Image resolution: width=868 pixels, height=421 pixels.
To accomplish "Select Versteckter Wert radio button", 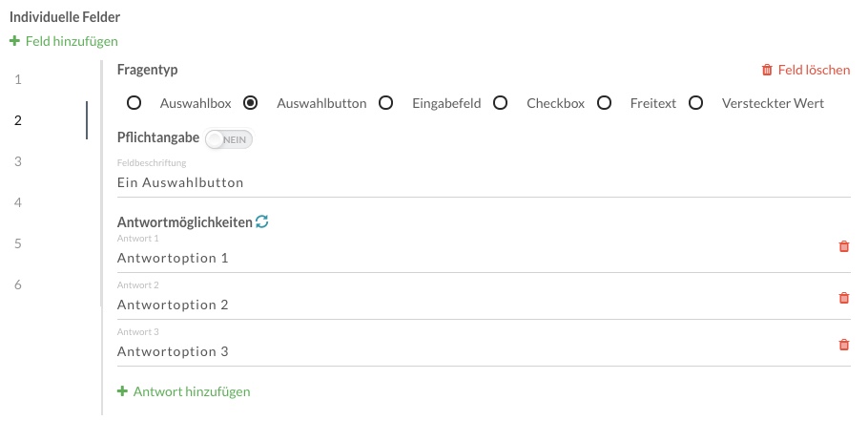I will point(696,103).
